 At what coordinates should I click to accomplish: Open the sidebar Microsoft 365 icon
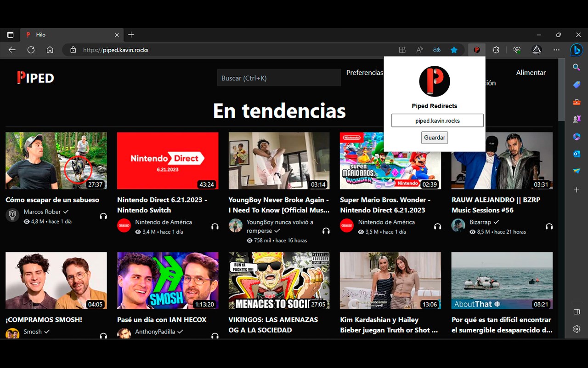coord(577,137)
